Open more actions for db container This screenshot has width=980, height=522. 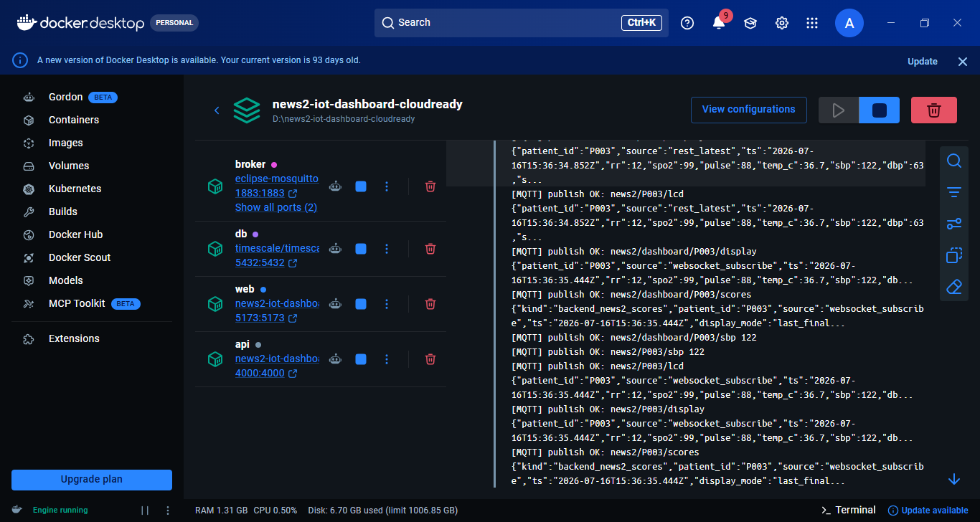click(x=387, y=249)
